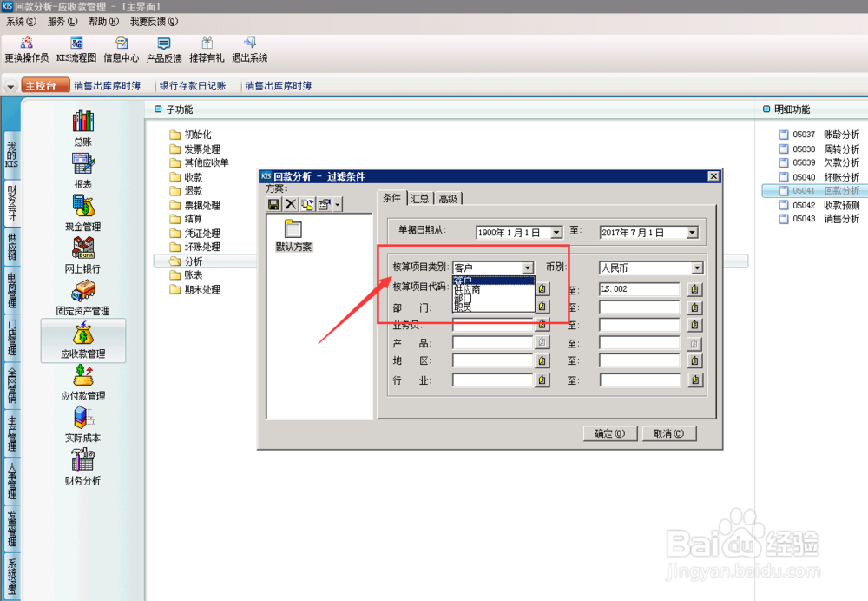Click lookup icon beside 地区 to field
Image resolution: width=868 pixels, height=601 pixels.
tap(695, 361)
